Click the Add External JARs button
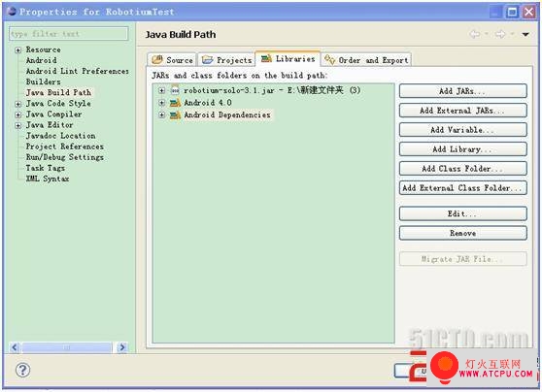Viewport: 542px width, 392px height. click(x=463, y=111)
